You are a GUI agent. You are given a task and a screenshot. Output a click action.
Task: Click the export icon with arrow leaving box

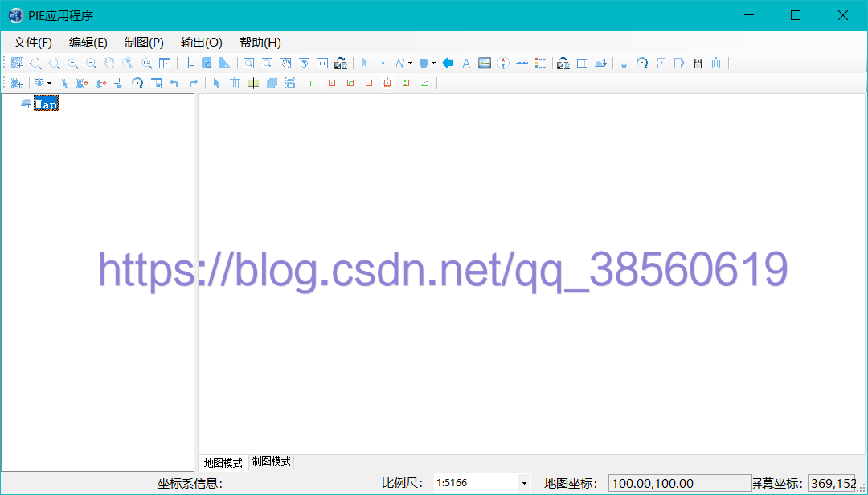point(679,63)
